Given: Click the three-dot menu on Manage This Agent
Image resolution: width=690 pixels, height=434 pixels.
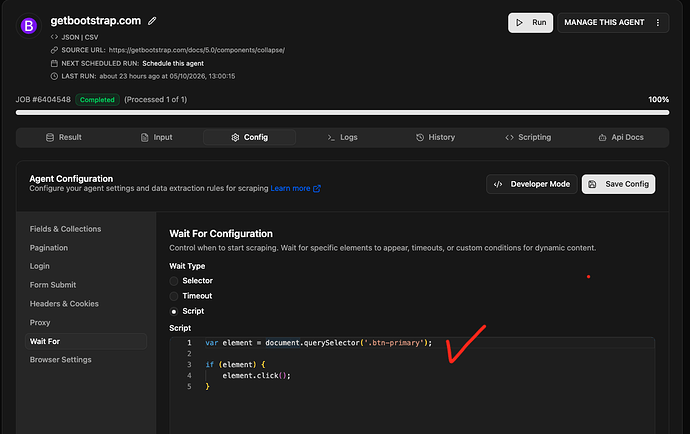Looking at the screenshot, I should click(657, 22).
